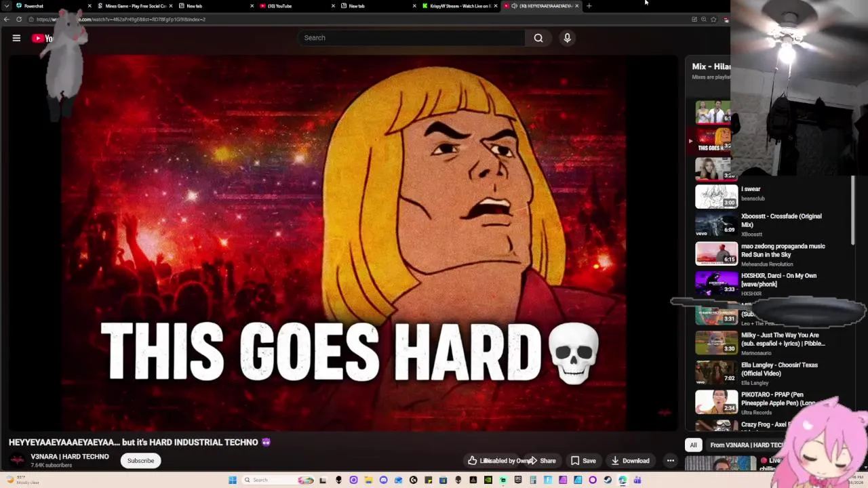This screenshot has height=488, width=868.
Task: Click the V3NARA channel avatar
Action: 18,461
